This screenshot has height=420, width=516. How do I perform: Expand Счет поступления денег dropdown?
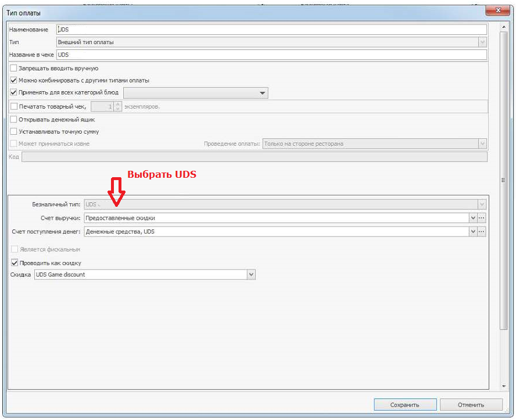pos(472,231)
